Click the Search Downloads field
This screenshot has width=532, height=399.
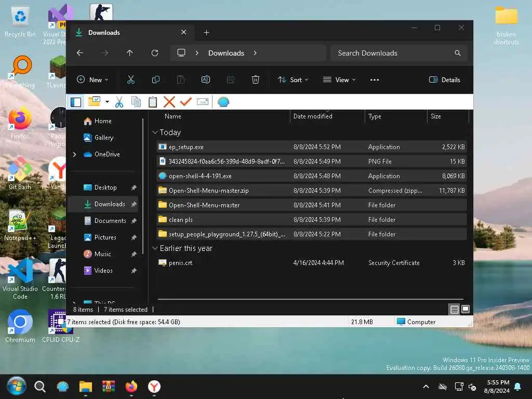click(x=399, y=53)
